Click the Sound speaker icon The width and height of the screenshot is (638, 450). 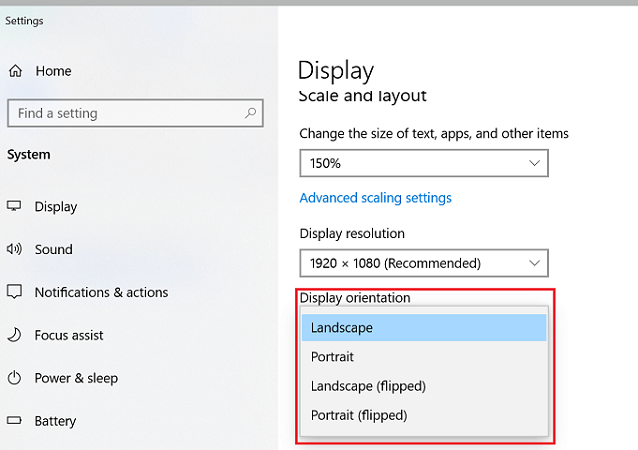pos(15,250)
